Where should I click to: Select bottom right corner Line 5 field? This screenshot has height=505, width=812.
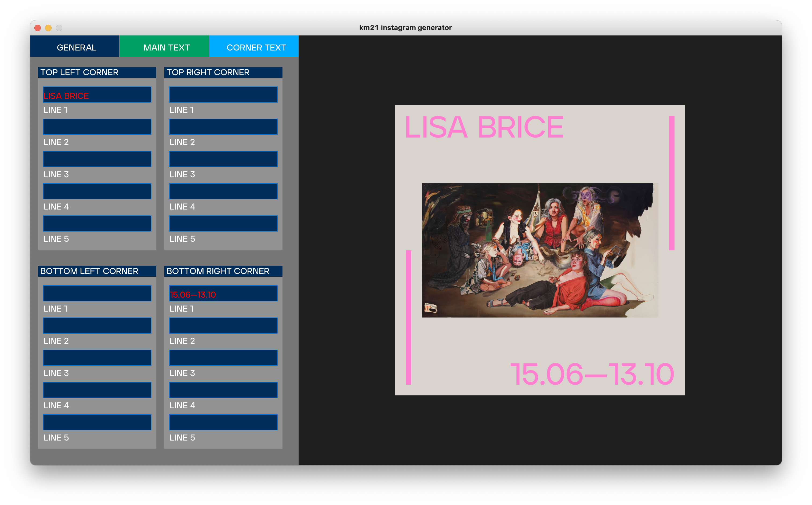223,422
